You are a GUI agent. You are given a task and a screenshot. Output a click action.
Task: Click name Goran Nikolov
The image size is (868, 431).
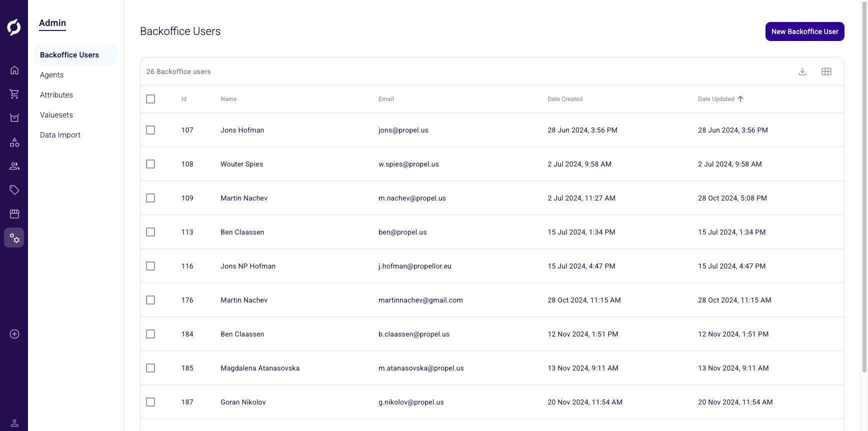pyautogui.click(x=243, y=402)
